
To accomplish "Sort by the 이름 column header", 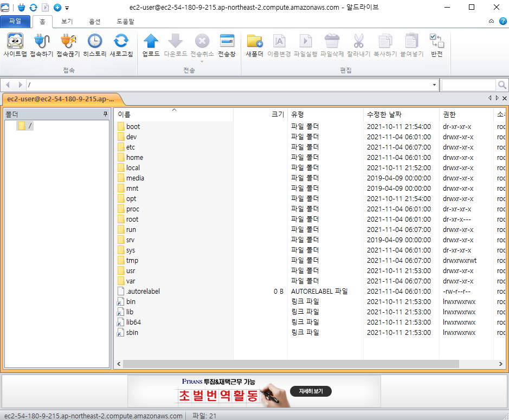I will coord(173,114).
